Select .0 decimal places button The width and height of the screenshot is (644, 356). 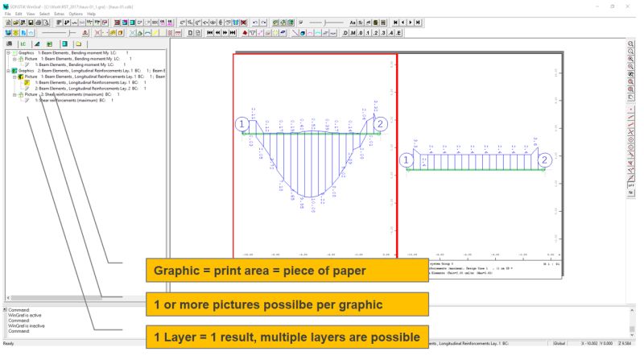pyautogui.click(x=360, y=33)
